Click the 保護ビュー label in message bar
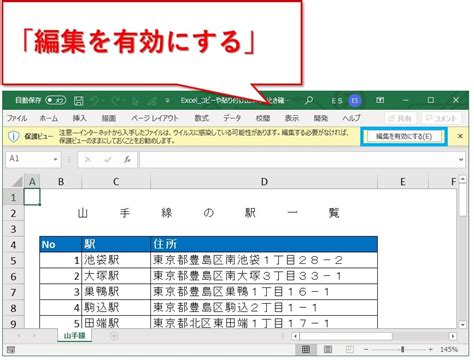Viewport: 474px width, 360px height. 38,136
